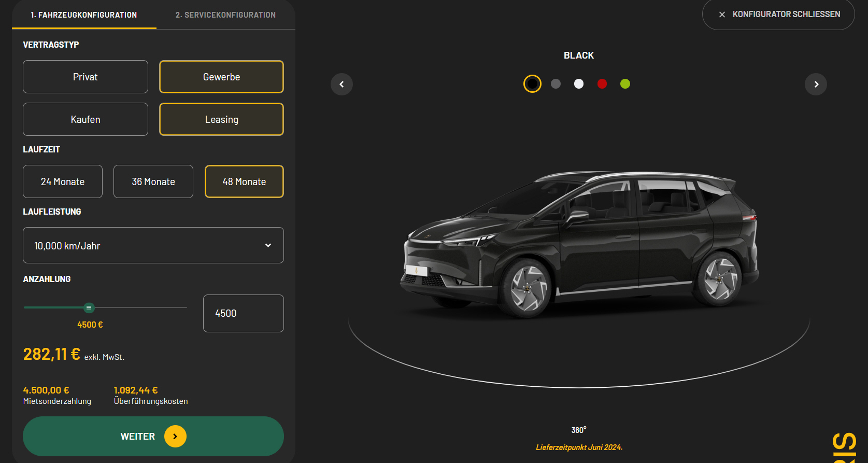This screenshot has width=868, height=463.
Task: Open the Laufleistung km/Jahr dropdown
Action: click(x=153, y=245)
